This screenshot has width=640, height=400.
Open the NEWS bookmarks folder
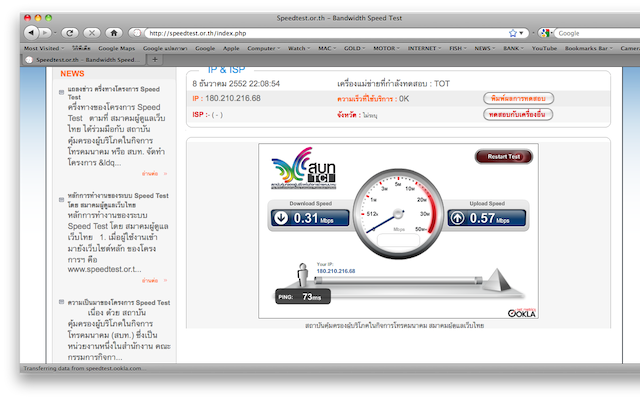coord(484,48)
